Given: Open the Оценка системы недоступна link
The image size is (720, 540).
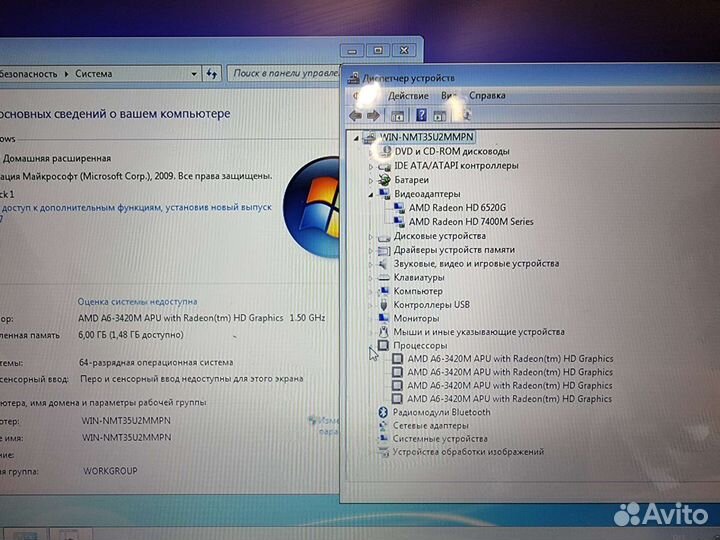Looking at the screenshot, I should pyautogui.click(x=137, y=302).
